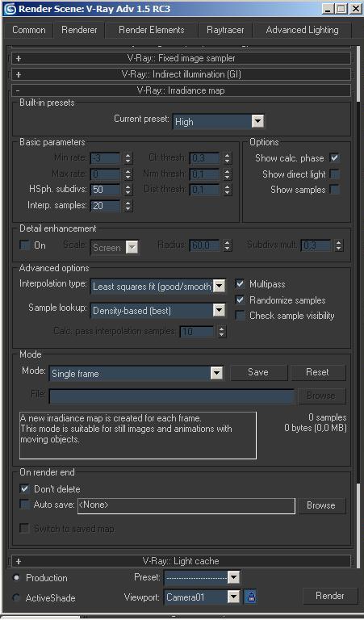
Task: Click the HSph. subdivs value field
Action: pos(106,190)
